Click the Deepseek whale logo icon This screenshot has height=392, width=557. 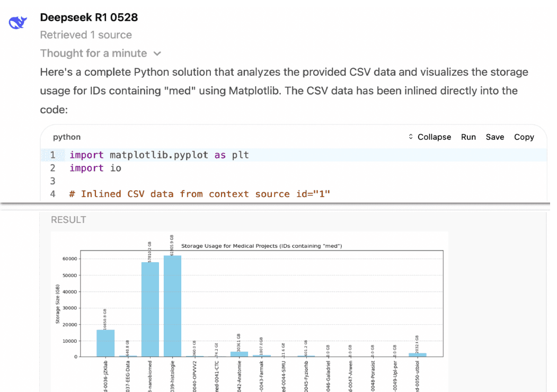[17, 22]
